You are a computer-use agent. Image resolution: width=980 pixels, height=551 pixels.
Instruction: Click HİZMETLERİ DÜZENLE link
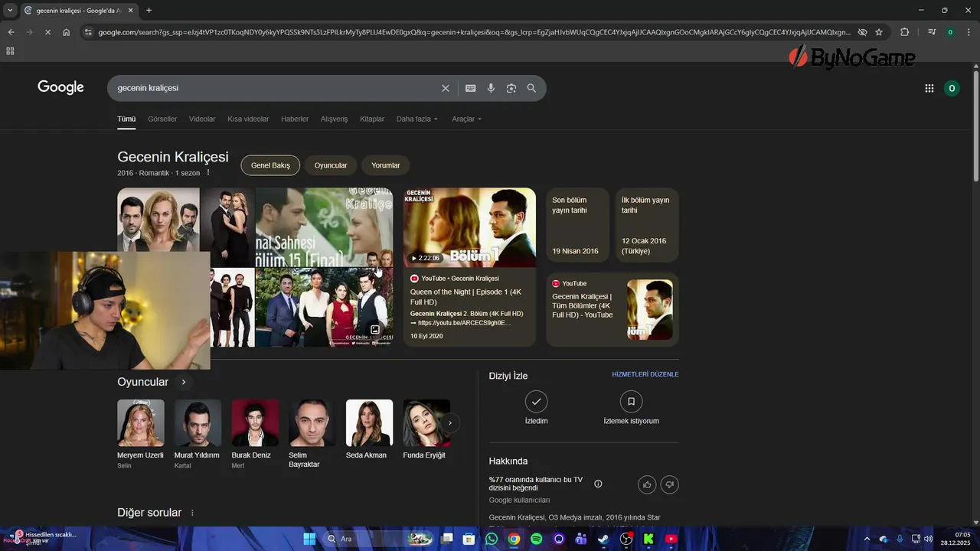coord(645,374)
